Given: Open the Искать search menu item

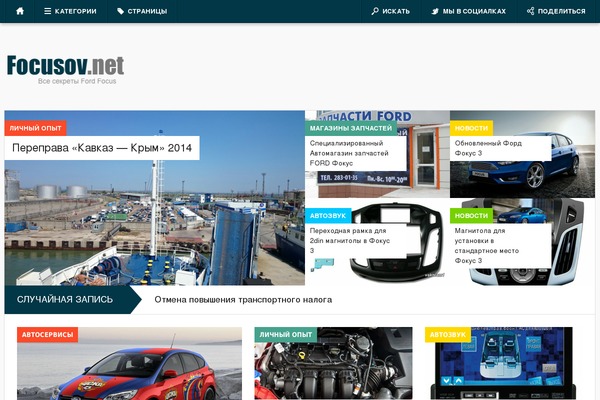Looking at the screenshot, I should 390,11.
